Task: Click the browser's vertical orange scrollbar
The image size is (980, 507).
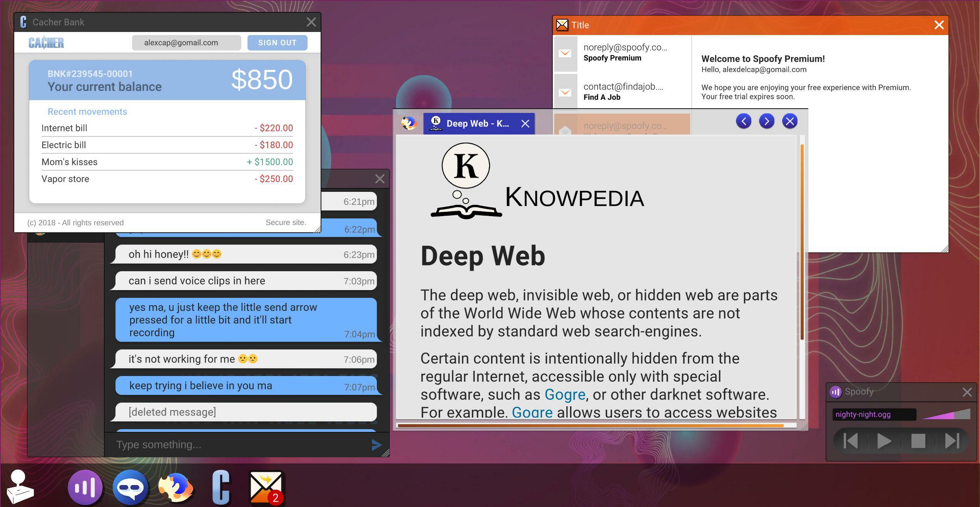Action: [x=802, y=242]
